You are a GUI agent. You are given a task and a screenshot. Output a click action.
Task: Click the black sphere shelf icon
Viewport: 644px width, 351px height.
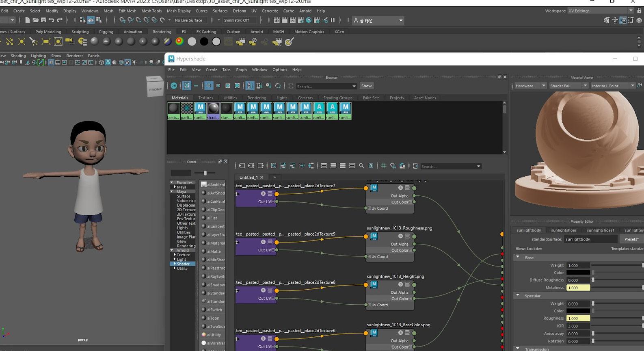[204, 41]
